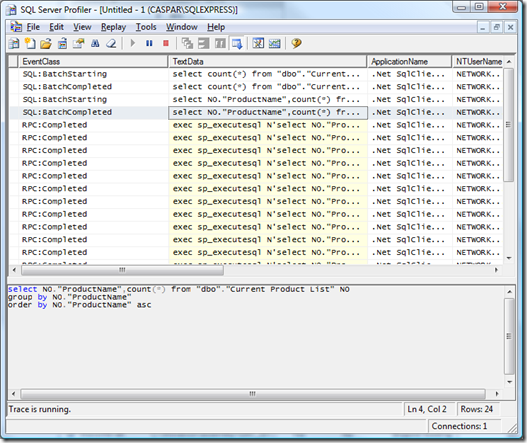527x443 pixels.
Task: Toggle the Auto Scroll window icon
Action: click(237, 43)
